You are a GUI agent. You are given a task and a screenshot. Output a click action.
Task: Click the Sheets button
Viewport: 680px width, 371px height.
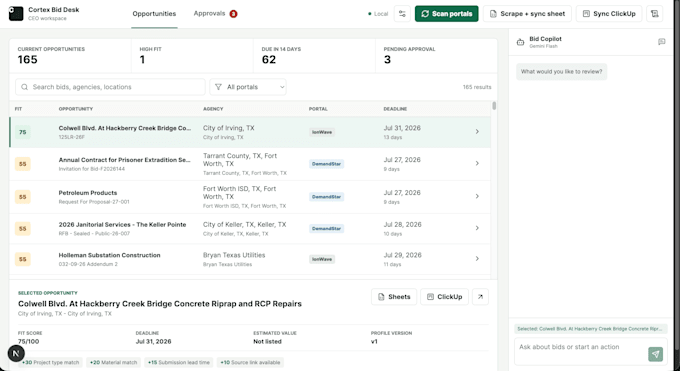pos(394,297)
